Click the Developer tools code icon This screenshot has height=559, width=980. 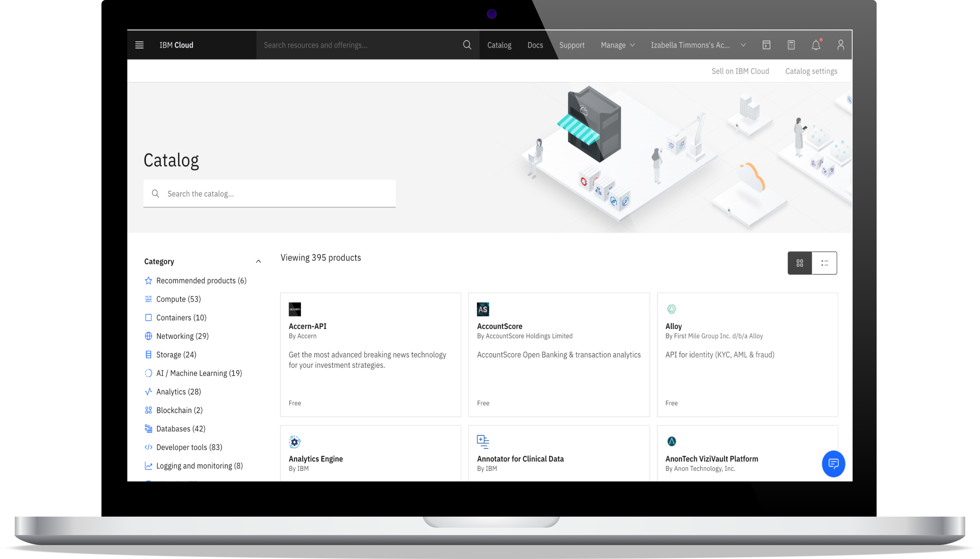(x=148, y=447)
